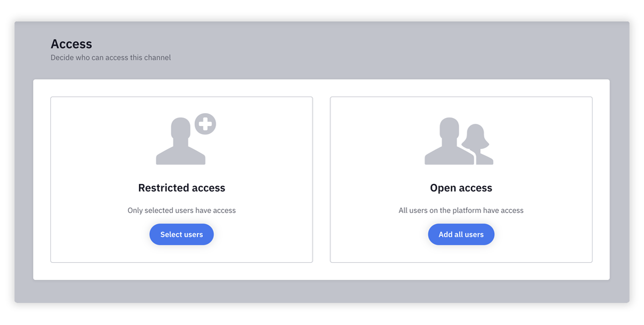This screenshot has height=325, width=644.
Task: Click 'Decide who can access this channel' subtitle
Action: (x=111, y=57)
